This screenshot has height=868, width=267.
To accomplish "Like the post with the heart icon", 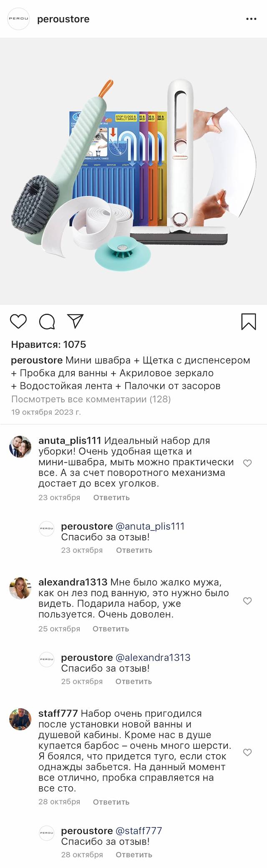I will tap(18, 321).
